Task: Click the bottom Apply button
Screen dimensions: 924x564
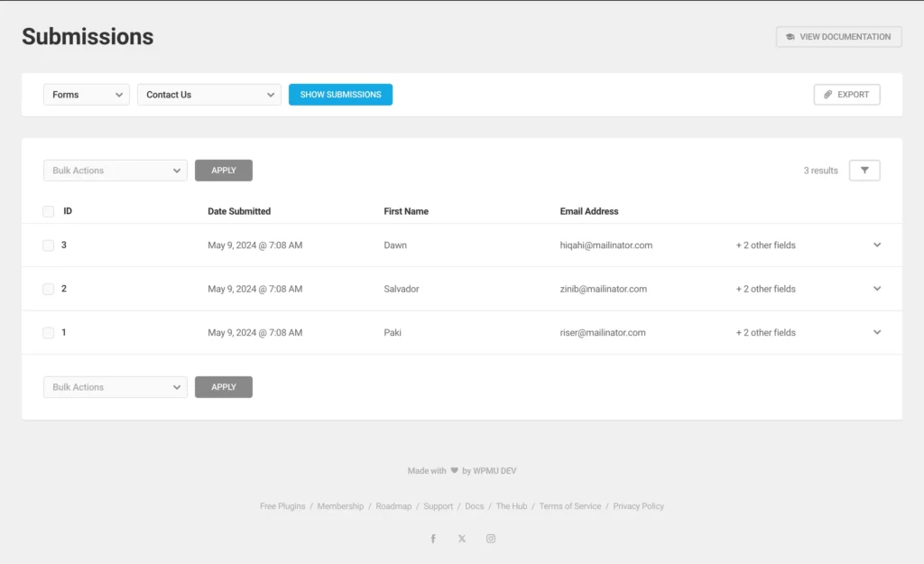Action: click(224, 387)
